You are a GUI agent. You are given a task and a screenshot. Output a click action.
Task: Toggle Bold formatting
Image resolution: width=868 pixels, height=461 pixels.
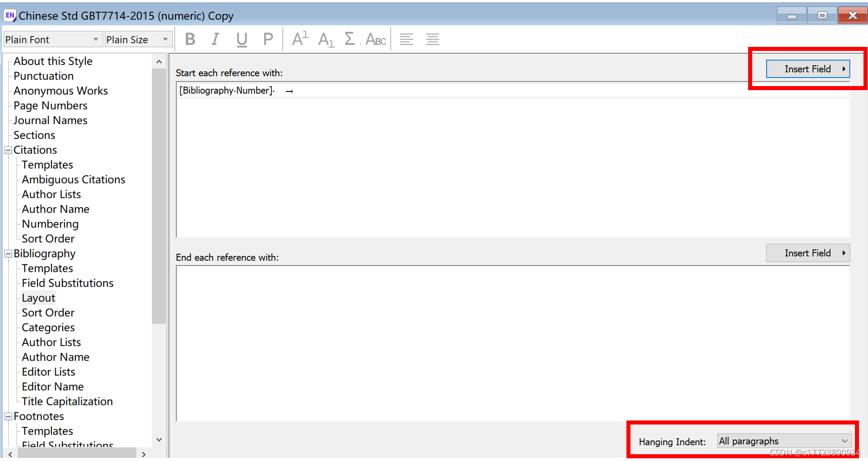[190, 40]
